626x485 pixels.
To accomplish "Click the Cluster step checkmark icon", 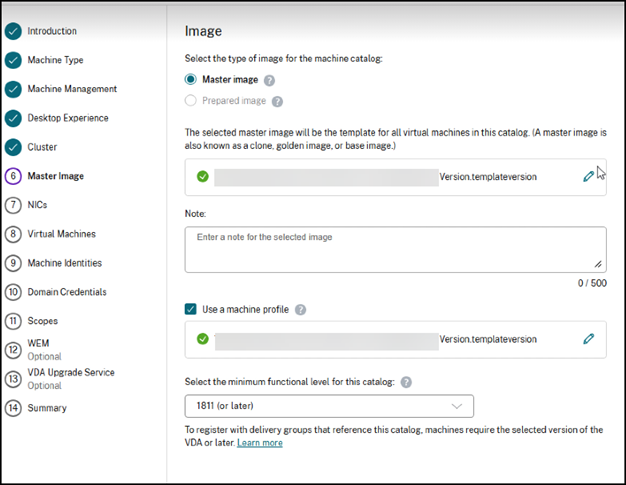I will pos(13,147).
